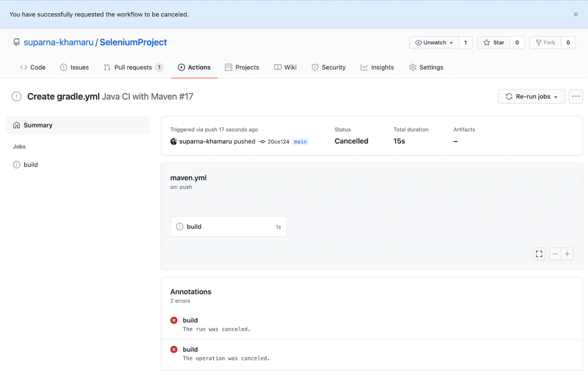The width and height of the screenshot is (588, 375).
Task: Zoom out the workflow graph
Action: click(x=555, y=254)
